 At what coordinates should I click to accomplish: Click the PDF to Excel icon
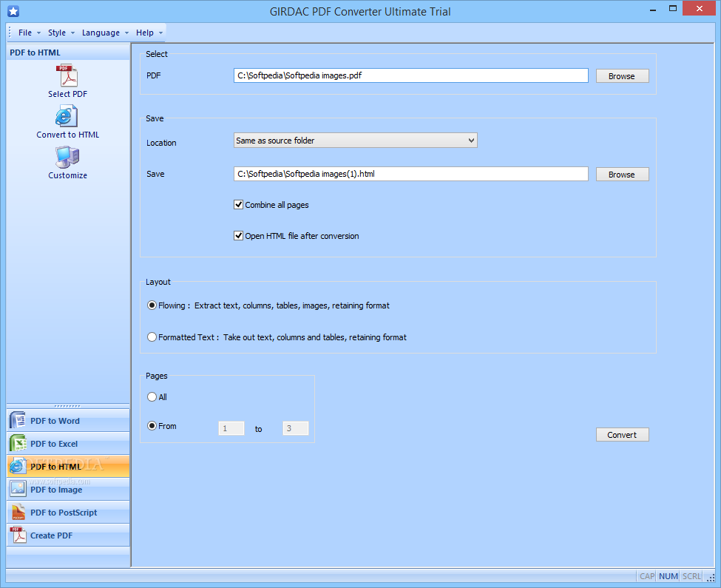pyautogui.click(x=18, y=444)
